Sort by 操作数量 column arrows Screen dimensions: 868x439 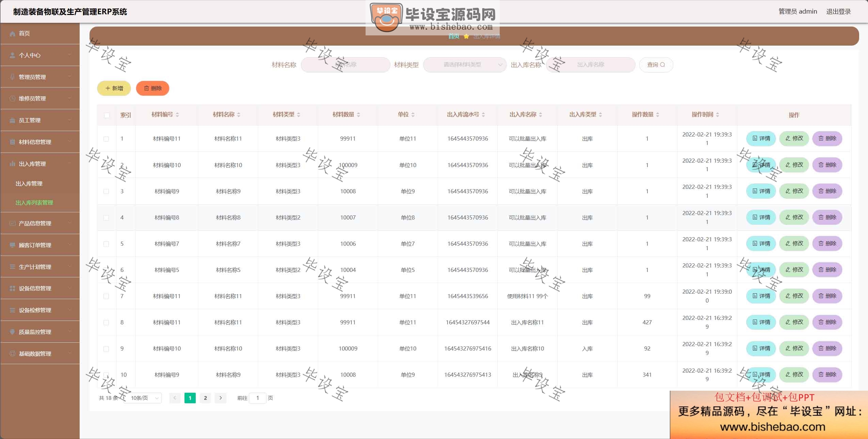point(658,115)
